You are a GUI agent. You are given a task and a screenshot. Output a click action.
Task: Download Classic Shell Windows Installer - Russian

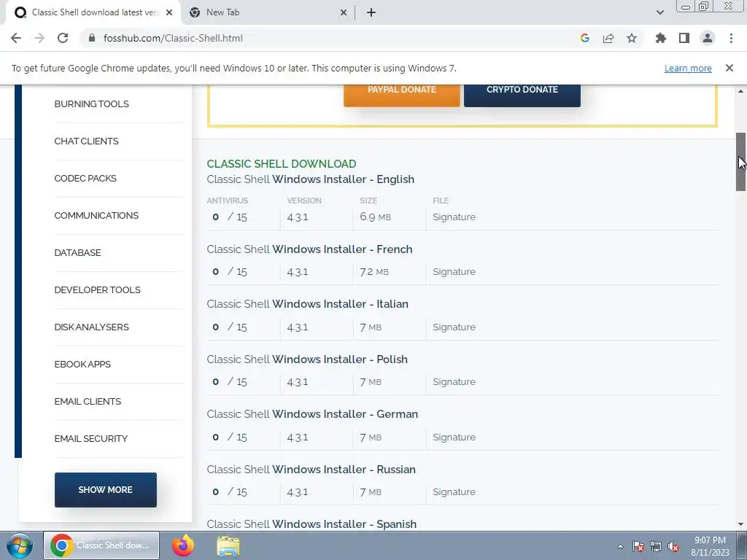pyautogui.click(x=311, y=469)
